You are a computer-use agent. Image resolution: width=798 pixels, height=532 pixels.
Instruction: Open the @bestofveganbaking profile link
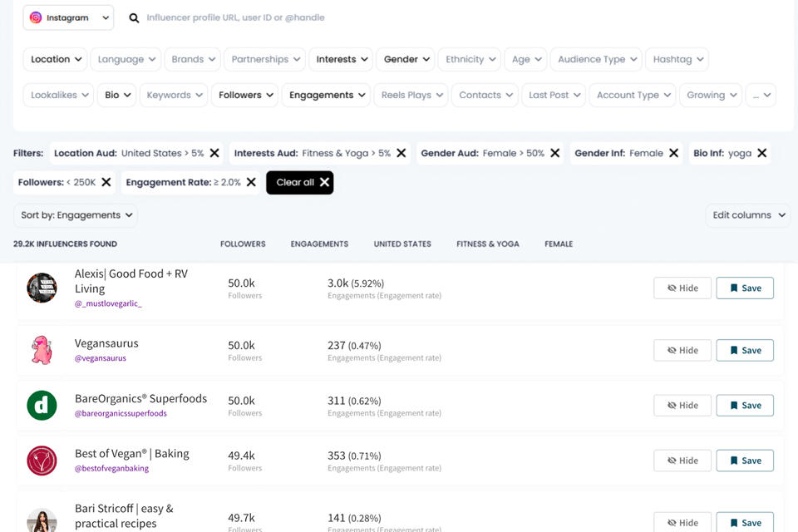click(111, 468)
